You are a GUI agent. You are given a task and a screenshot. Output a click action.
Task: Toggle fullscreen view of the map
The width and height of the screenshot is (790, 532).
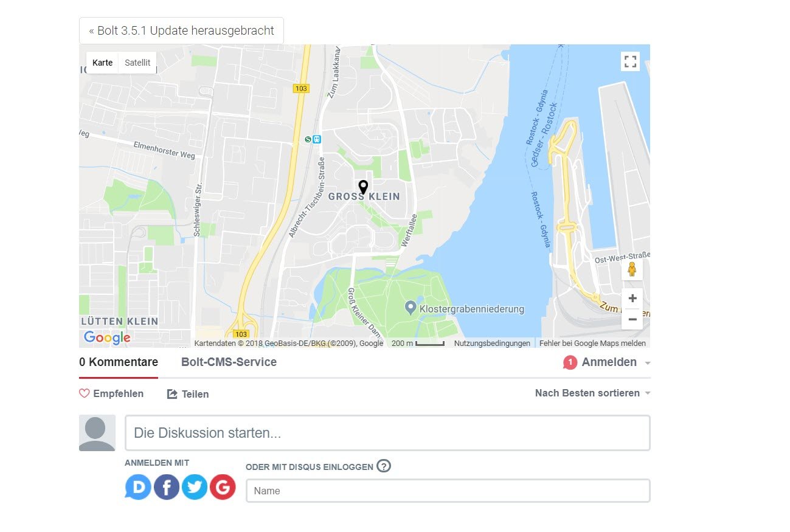[631, 61]
